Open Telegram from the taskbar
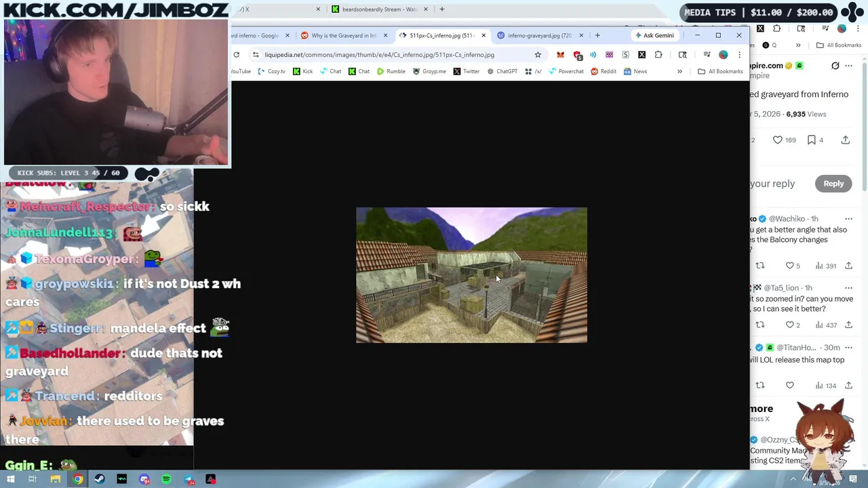The width and height of the screenshot is (868, 488). point(189,479)
